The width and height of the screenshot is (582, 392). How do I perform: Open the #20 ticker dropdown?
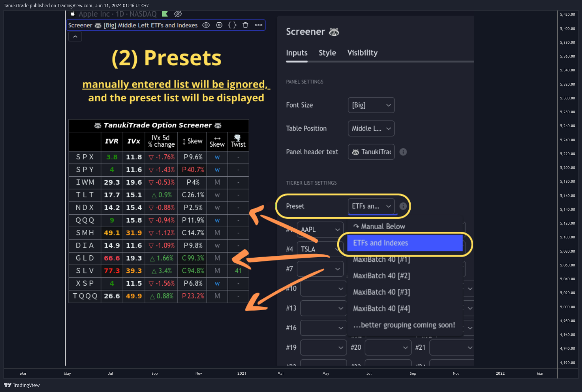coord(388,347)
